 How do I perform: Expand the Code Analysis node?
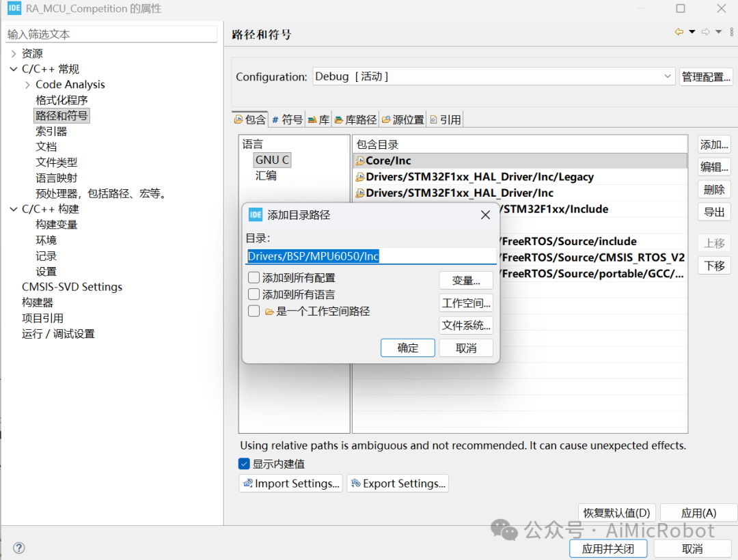point(27,85)
